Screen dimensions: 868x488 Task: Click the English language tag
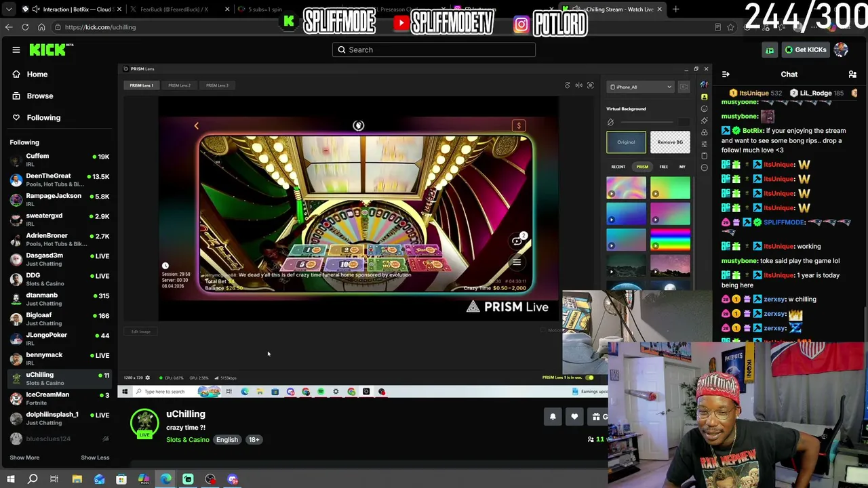click(x=227, y=440)
